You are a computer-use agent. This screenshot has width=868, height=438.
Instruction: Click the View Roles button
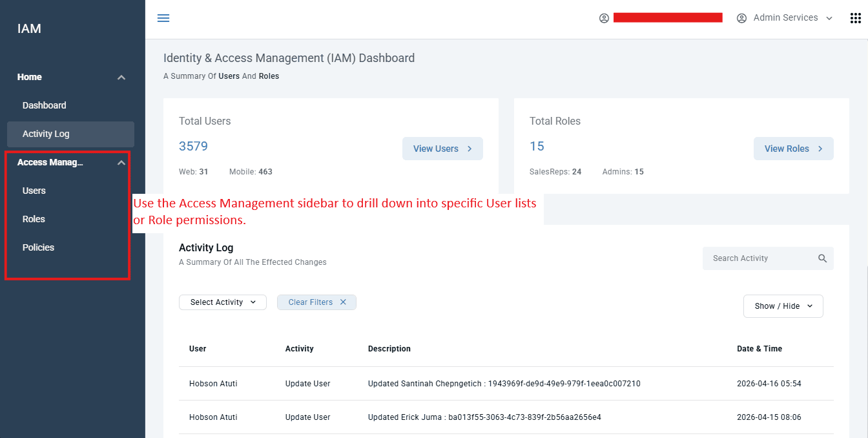794,149
